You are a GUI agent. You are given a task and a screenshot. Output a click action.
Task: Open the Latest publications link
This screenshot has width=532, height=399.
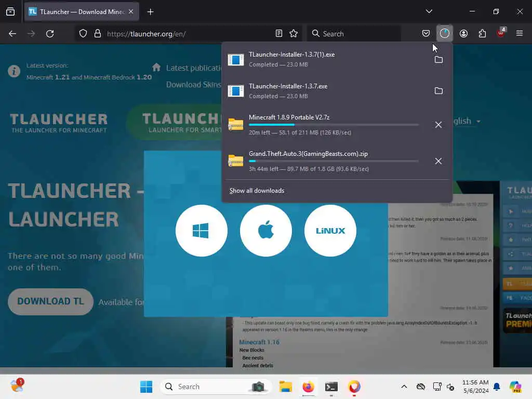click(193, 68)
